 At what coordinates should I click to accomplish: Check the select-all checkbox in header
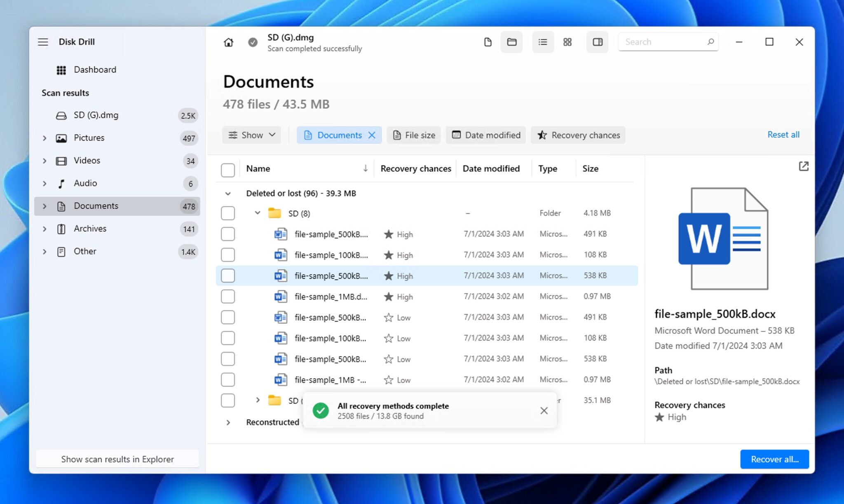228,170
